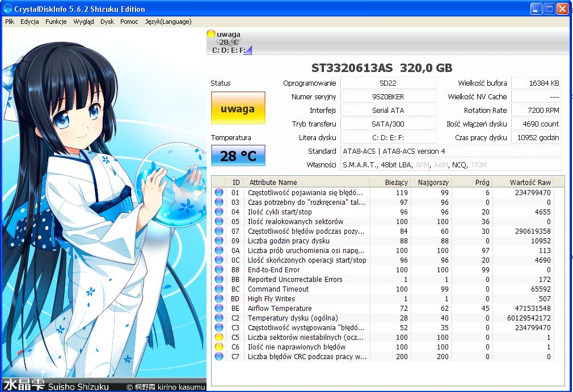Click the power-on hours field 10952 godzin

click(537, 137)
